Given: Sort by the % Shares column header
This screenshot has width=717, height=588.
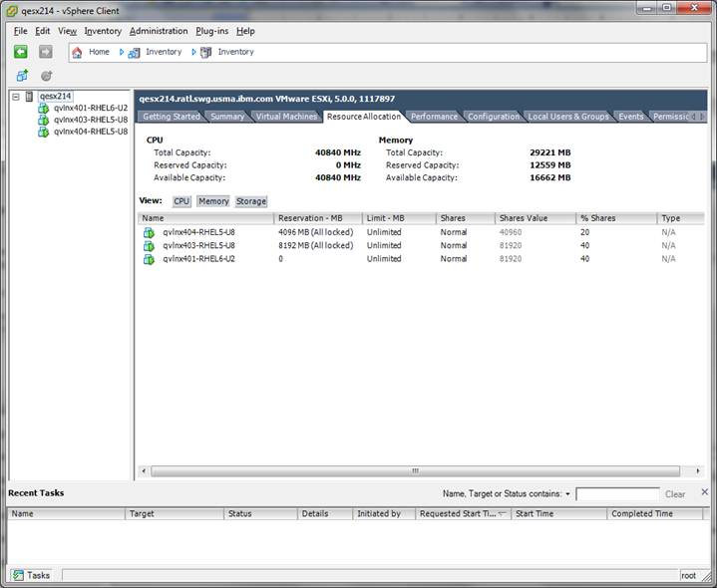Looking at the screenshot, I should click(616, 218).
